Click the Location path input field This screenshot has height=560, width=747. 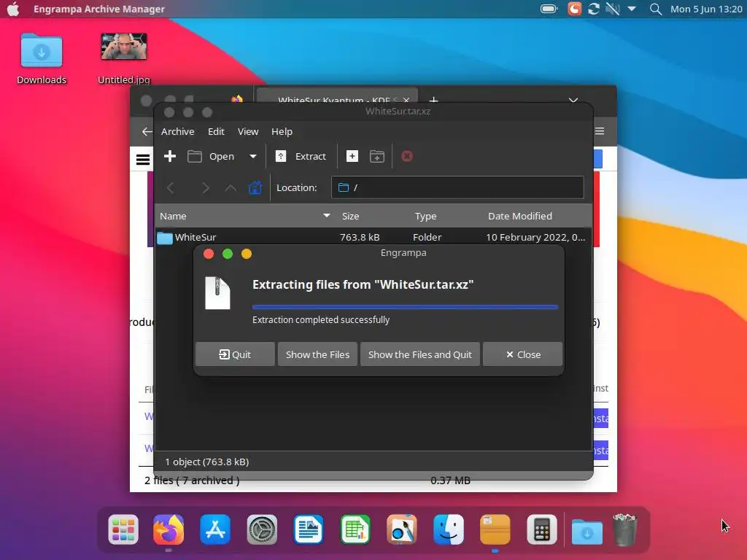click(x=457, y=187)
